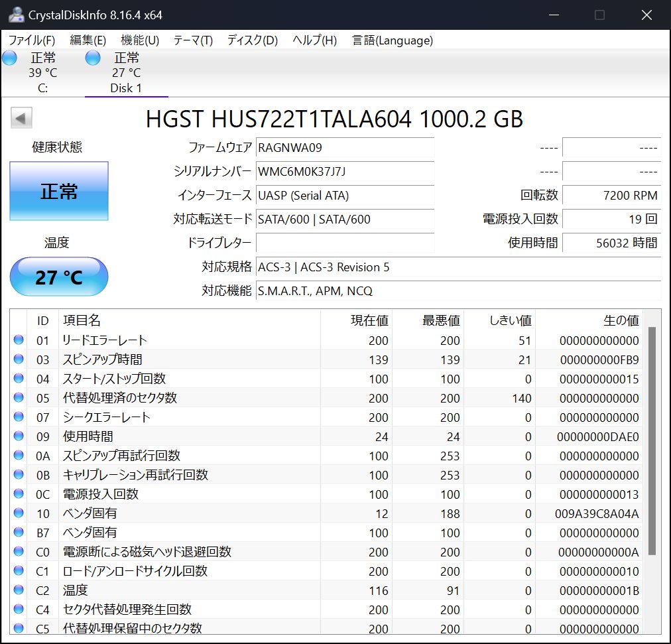
Task: Close the CrystalDiskInfo window
Action: point(646,15)
